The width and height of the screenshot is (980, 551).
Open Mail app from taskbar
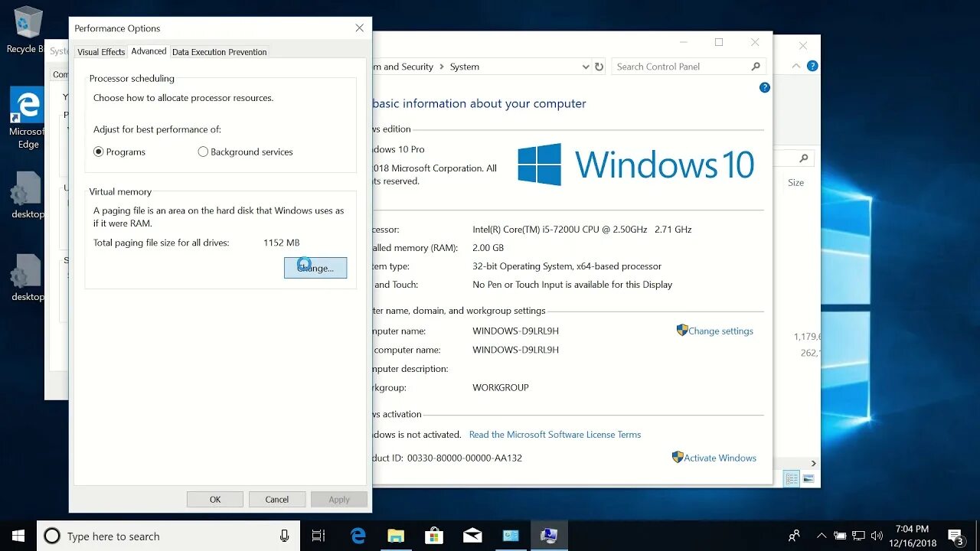[x=472, y=536]
